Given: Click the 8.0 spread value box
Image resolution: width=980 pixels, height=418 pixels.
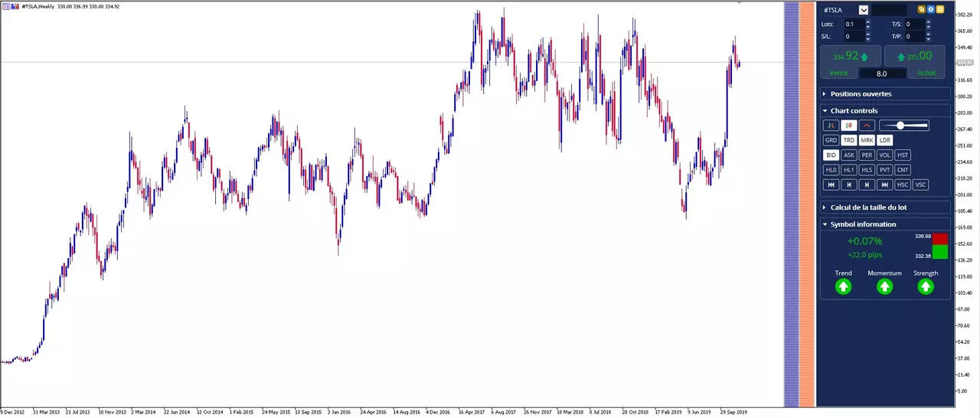Looking at the screenshot, I should 882,73.
